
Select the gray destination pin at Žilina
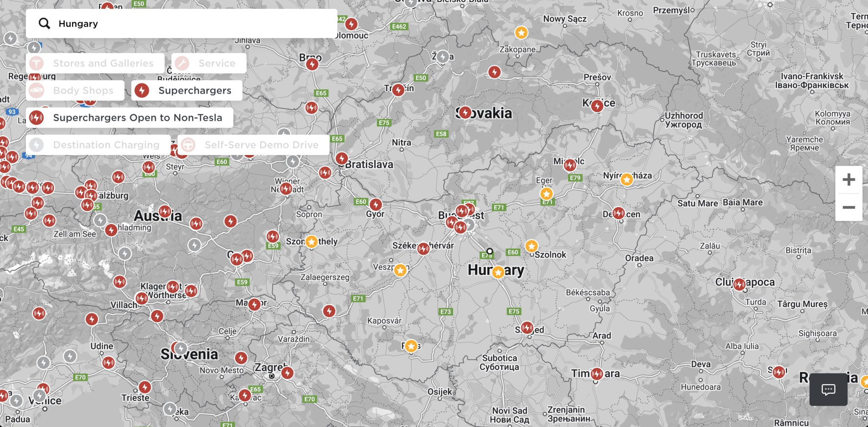click(x=443, y=56)
